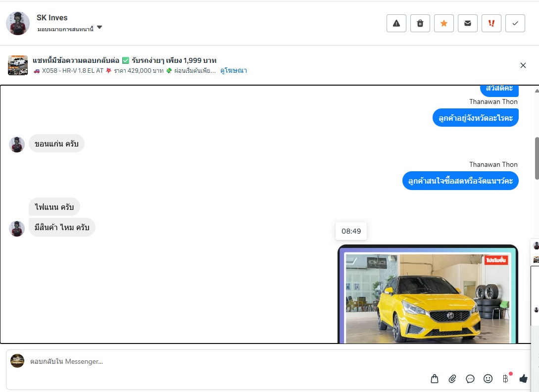This screenshot has height=392, width=539.
Task: Mark conversation as unread with envelope icon
Action: (467, 23)
